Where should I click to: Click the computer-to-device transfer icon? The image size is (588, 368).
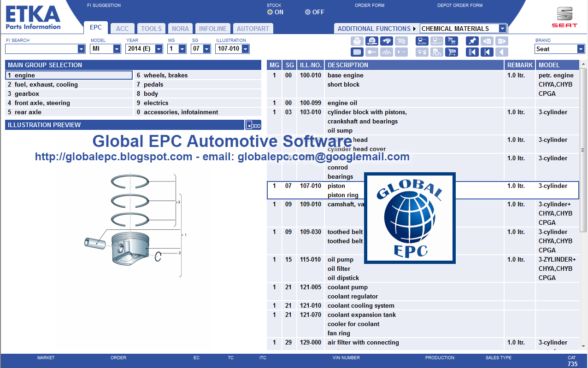coord(422,52)
